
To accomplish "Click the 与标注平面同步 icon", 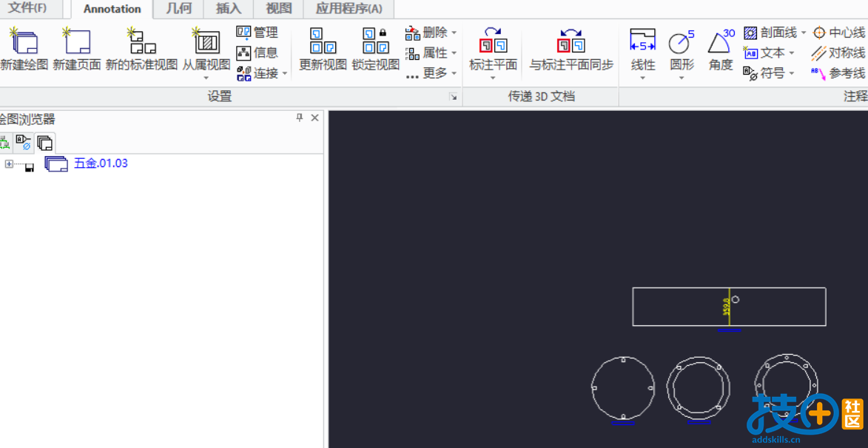I will (x=571, y=40).
